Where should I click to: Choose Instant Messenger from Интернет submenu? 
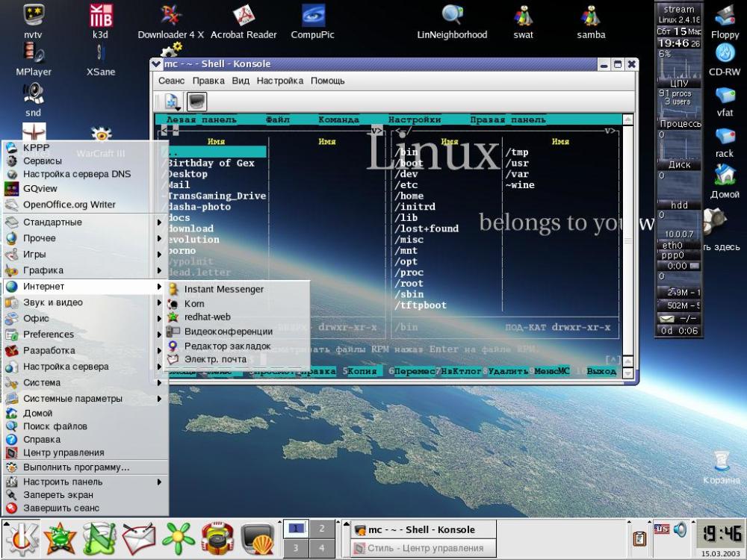[238, 289]
